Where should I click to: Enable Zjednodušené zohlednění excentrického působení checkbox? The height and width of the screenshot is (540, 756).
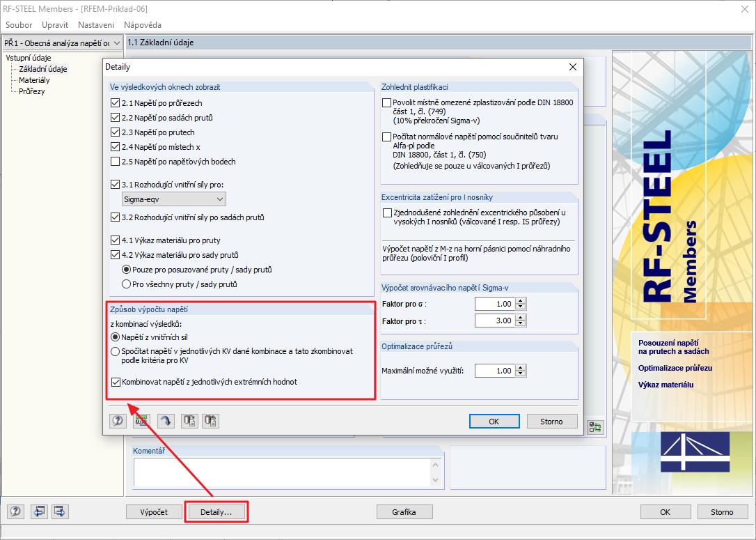387,213
